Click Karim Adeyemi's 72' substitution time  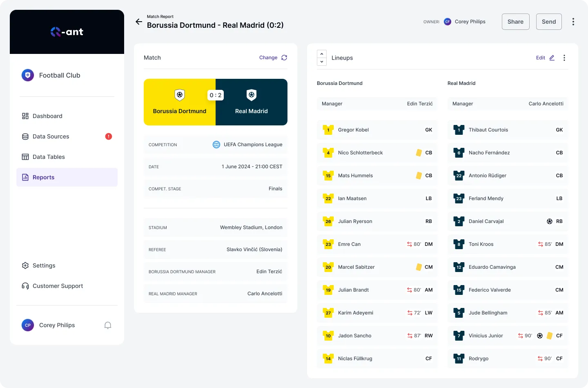click(417, 313)
